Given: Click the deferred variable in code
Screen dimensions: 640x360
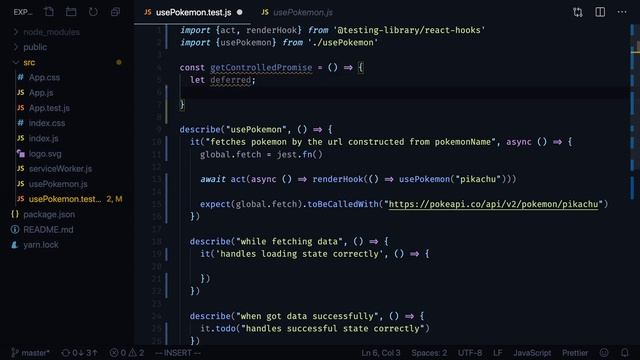Looking at the screenshot, I should pyautogui.click(x=231, y=80).
